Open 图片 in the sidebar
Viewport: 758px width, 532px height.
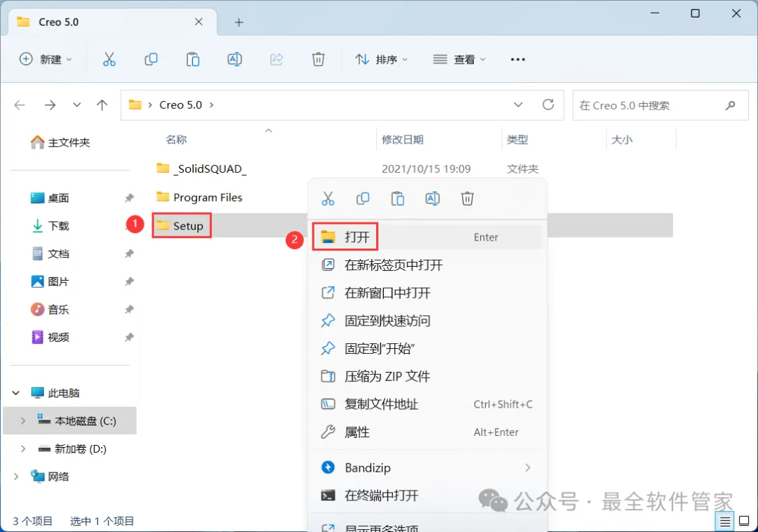click(51, 281)
